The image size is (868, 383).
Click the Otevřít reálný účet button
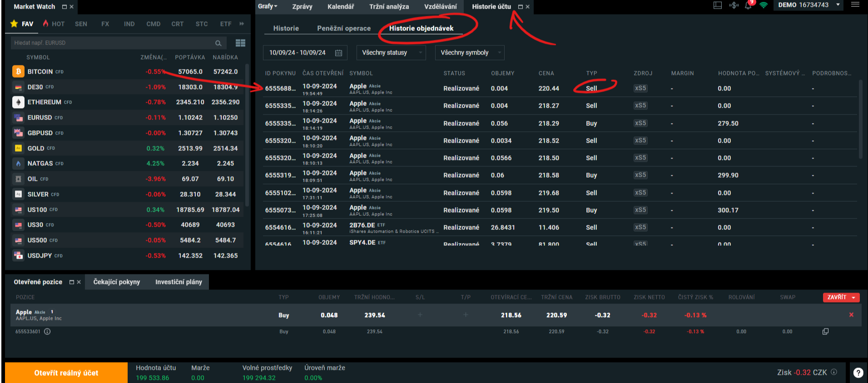(66, 373)
